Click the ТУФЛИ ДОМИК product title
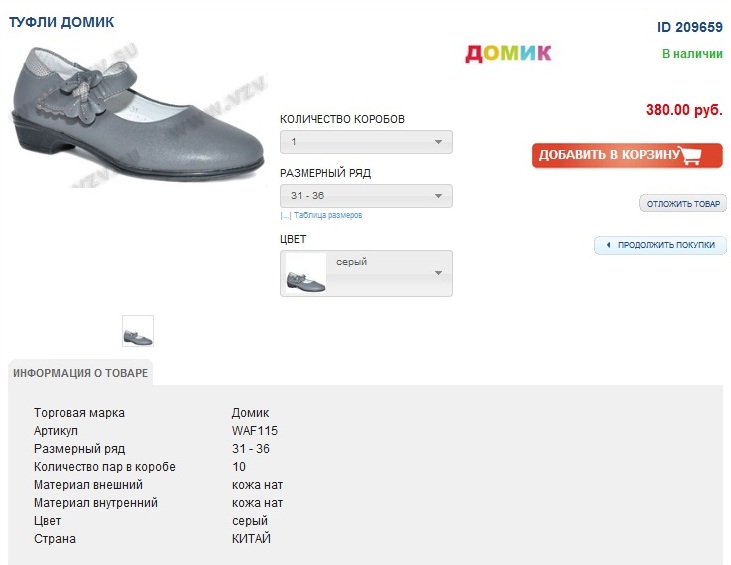Viewport: 731px width, 565px height. (61, 21)
